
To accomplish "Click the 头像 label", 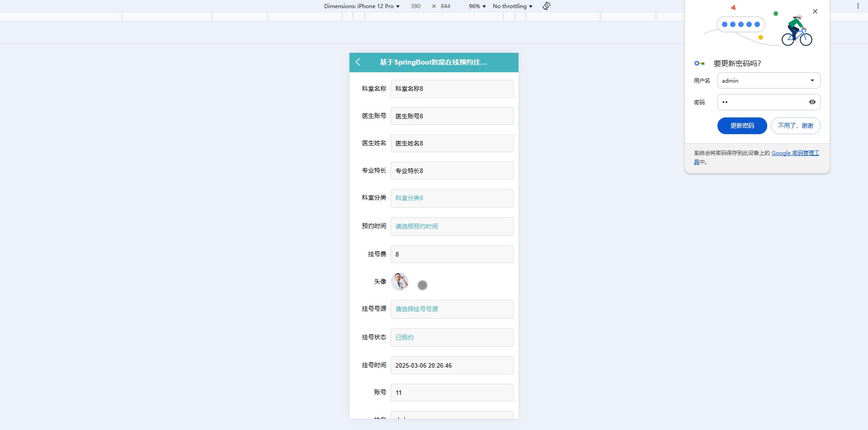I will click(380, 281).
